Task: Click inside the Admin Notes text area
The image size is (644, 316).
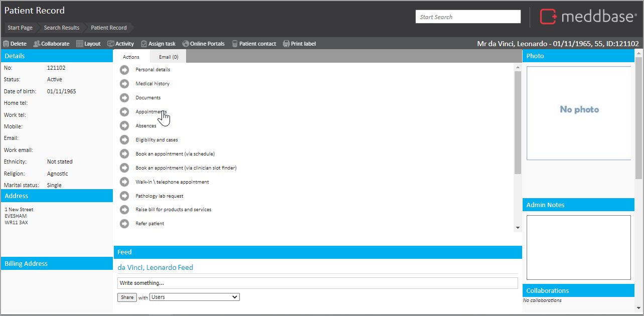Action: pyautogui.click(x=578, y=247)
